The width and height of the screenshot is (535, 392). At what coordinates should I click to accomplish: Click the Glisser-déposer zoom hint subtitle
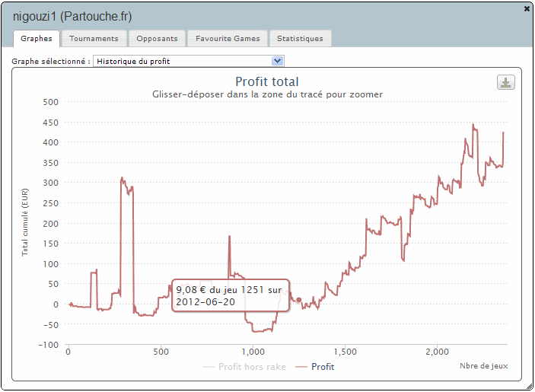coord(267,94)
